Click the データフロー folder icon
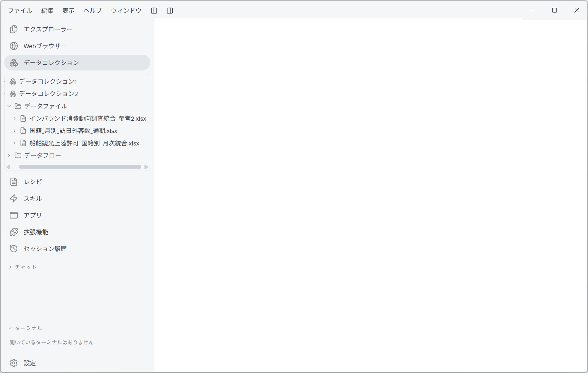 [x=18, y=155]
